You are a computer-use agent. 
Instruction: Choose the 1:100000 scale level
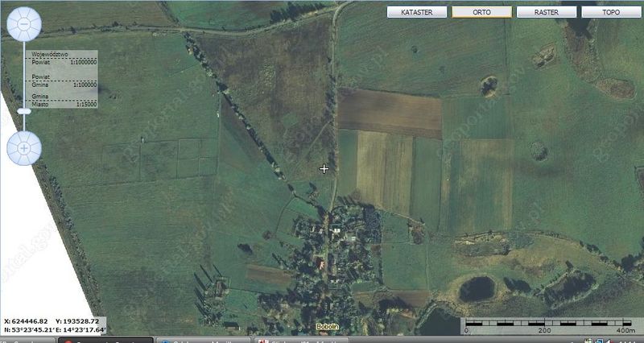pos(84,84)
